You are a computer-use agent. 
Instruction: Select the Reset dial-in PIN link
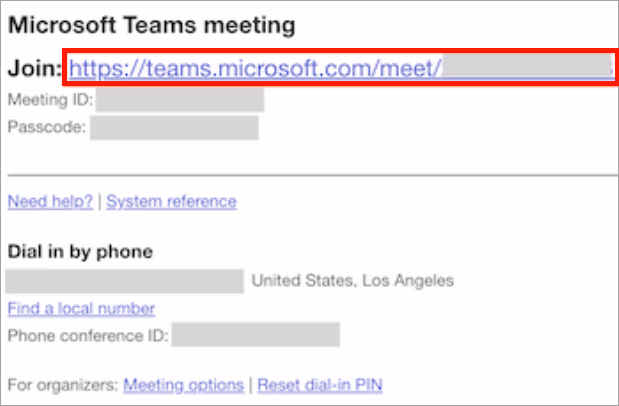pos(320,384)
